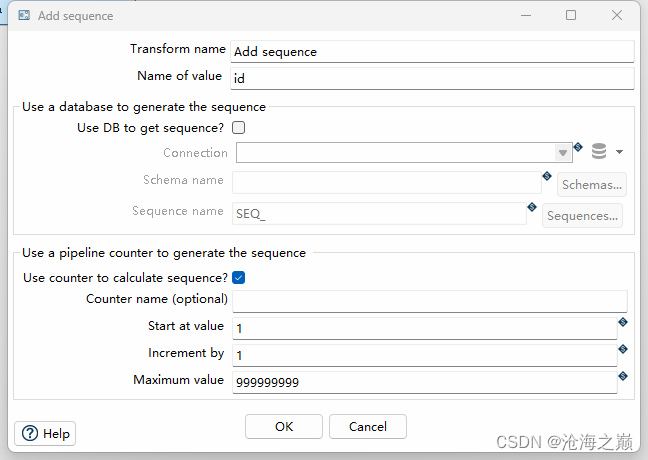Enable the Use DB to get sequence checkbox
648x460 pixels.
tap(238, 128)
